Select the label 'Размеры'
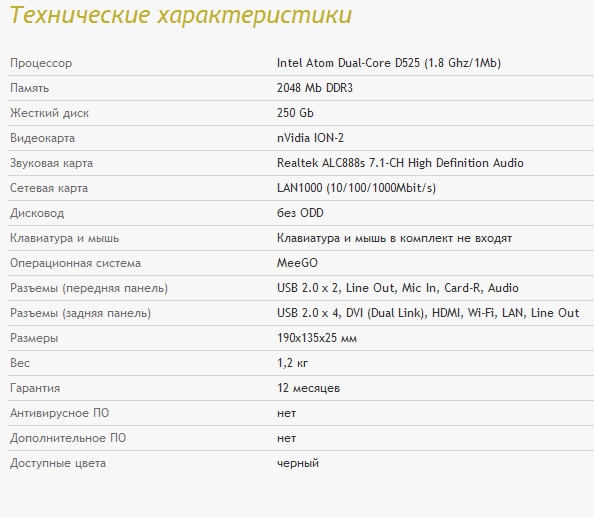This screenshot has height=518, width=594. pos(34,338)
